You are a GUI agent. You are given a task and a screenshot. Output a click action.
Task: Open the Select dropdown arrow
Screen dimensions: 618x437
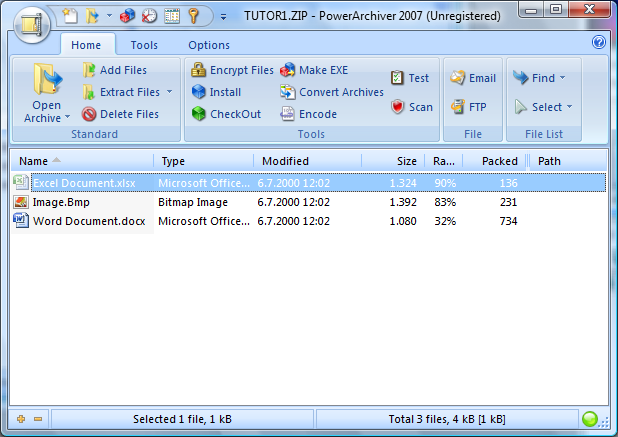(x=570, y=107)
